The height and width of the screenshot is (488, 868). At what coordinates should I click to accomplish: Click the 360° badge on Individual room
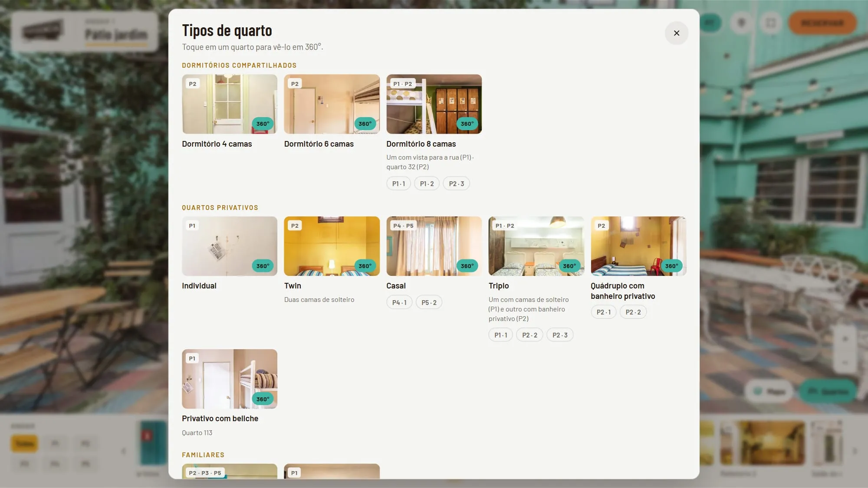pyautogui.click(x=263, y=266)
